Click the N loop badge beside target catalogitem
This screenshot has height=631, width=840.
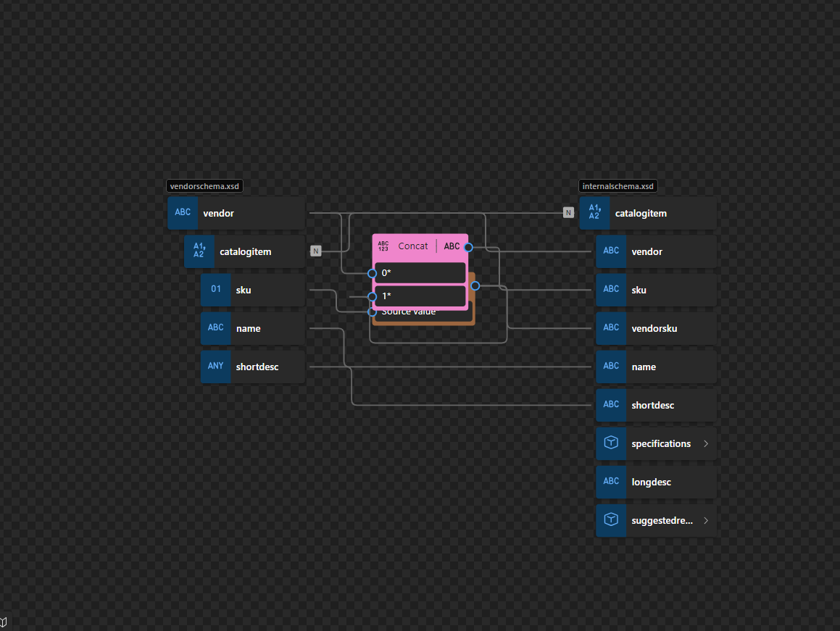[x=568, y=213]
